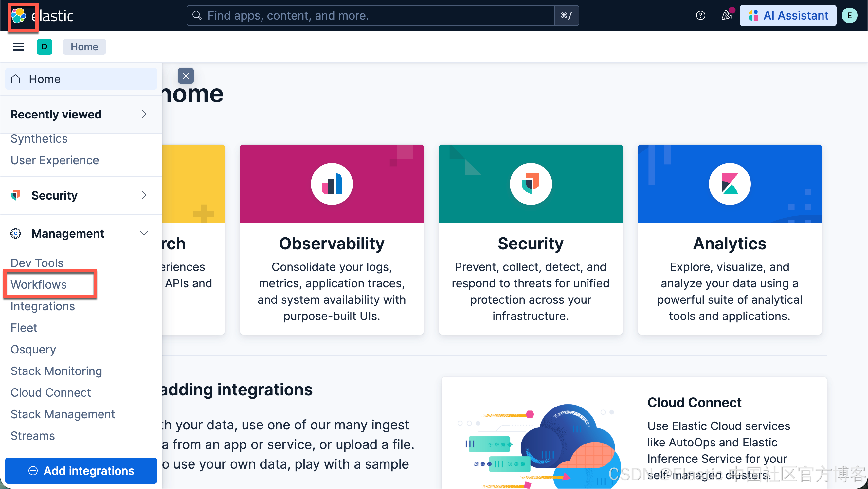Go to Stack Management link
Screen dimensions: 868x489
[x=63, y=414]
